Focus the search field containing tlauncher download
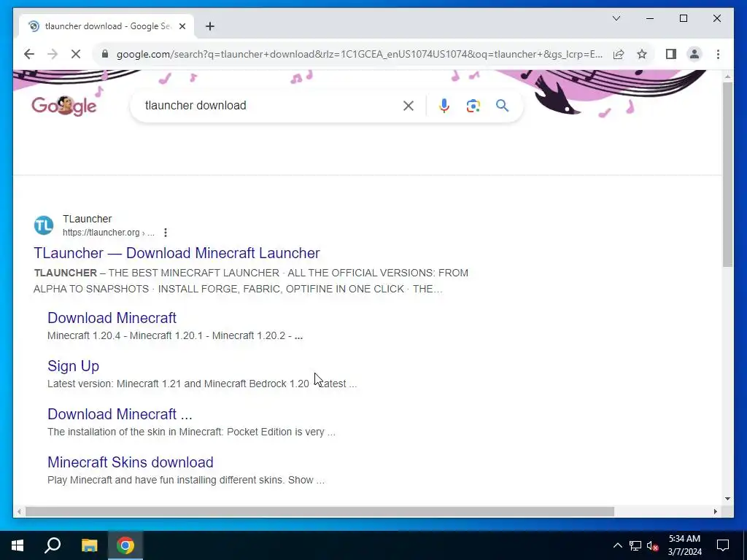Viewport: 747px width, 560px height. tap(271, 105)
